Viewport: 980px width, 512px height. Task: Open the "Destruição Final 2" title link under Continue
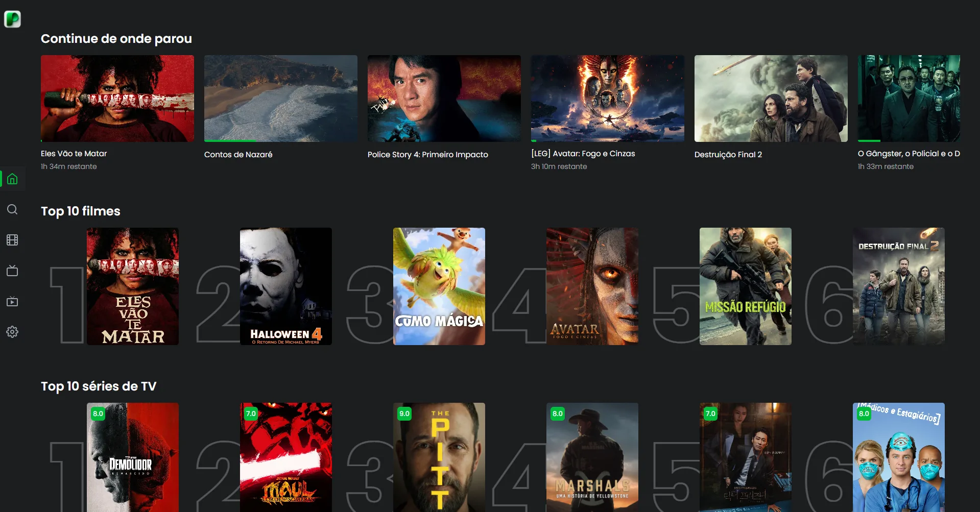tap(728, 155)
